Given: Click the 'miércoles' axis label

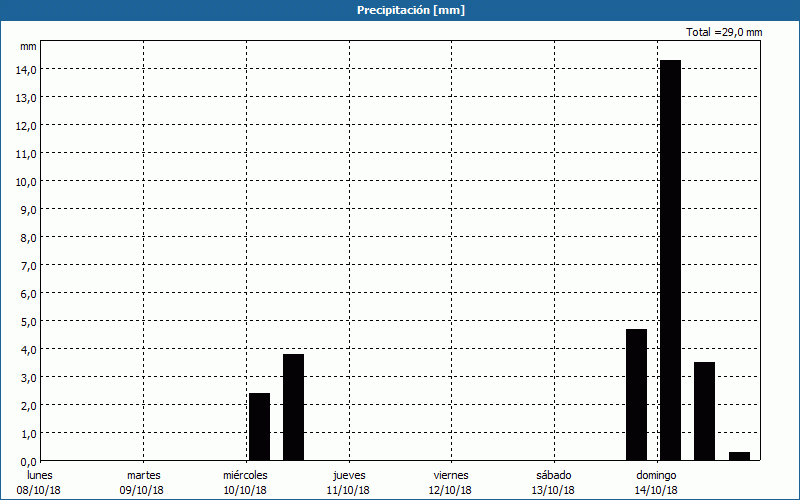Looking at the screenshot, I should point(245,476).
